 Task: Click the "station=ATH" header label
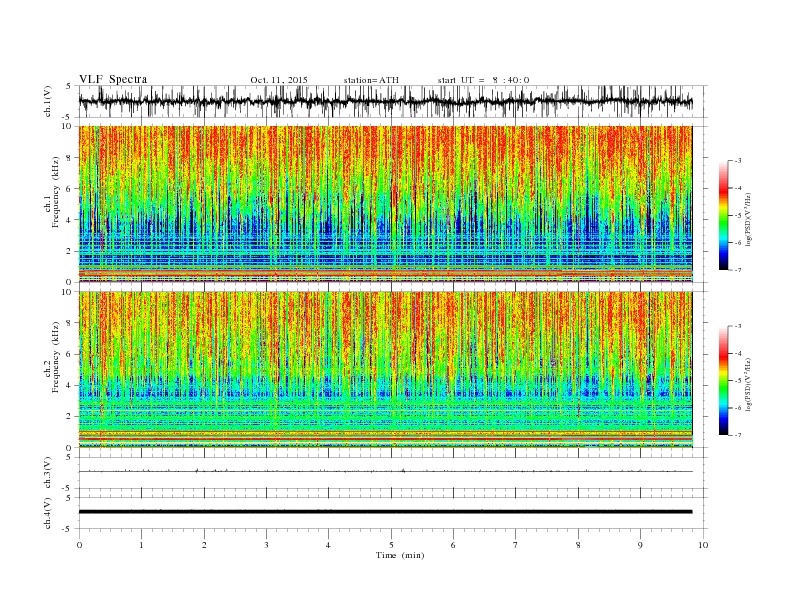click(x=371, y=80)
